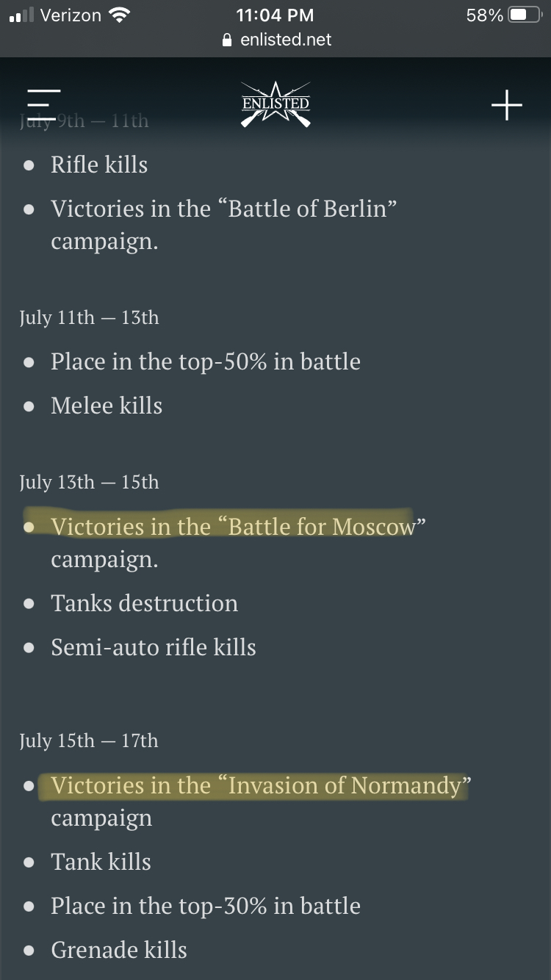Tap "Place in the top-30% in battle"
The width and height of the screenshot is (551, 980).
[206, 906]
